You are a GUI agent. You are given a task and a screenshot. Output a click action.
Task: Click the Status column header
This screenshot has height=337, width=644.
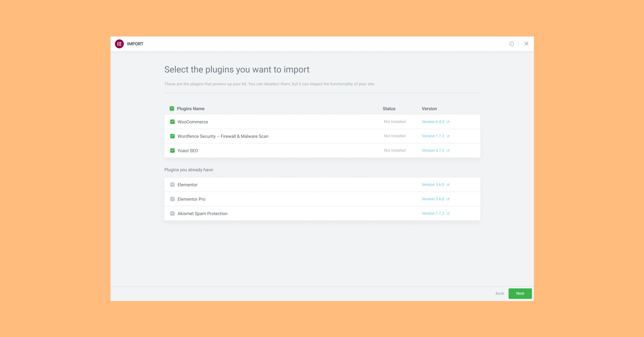[x=389, y=109]
